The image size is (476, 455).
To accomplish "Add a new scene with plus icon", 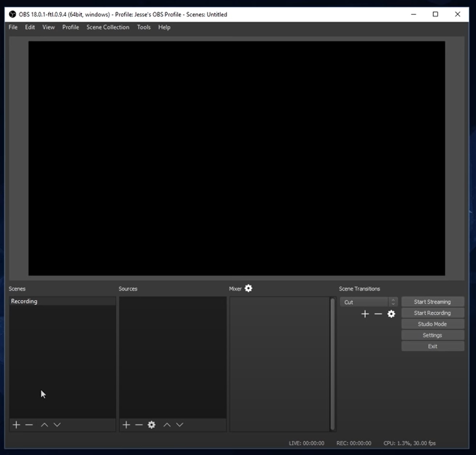I will (x=17, y=425).
